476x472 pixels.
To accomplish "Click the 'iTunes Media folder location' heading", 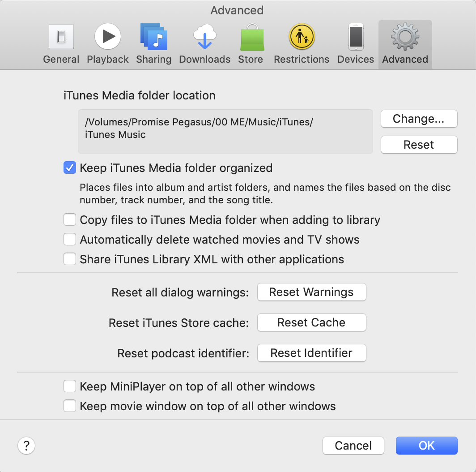I will tap(139, 95).
